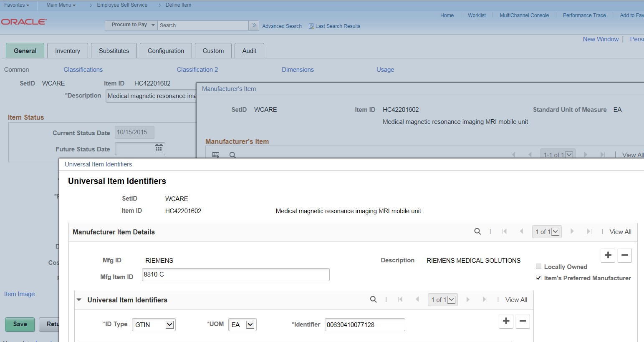
Task: Click search icon in Universal Item Identifiers header
Action: 373,299
